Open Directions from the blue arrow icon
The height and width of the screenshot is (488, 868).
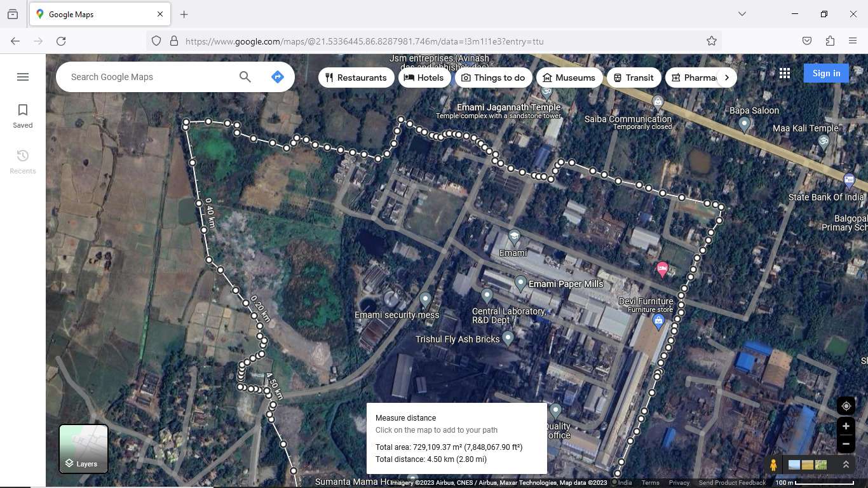277,77
